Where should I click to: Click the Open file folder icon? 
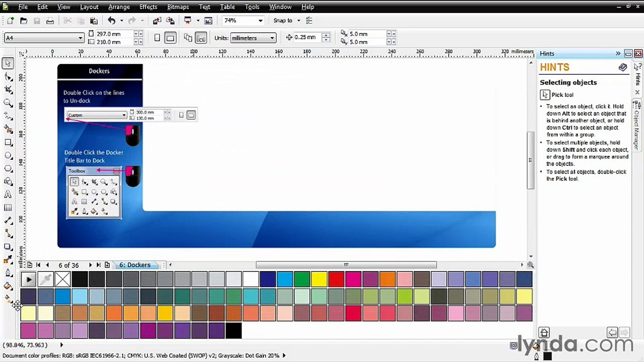coord(24,21)
